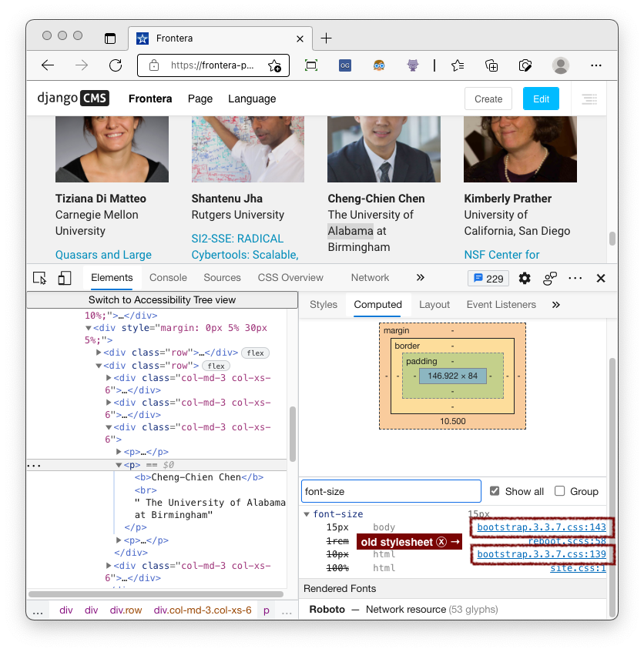644x652 pixels.
Task: Open the Event Listeners pane tab
Action: tap(501, 305)
